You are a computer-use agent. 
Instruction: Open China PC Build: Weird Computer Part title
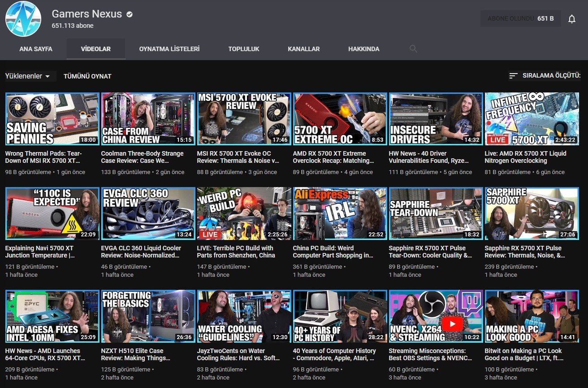click(x=333, y=252)
